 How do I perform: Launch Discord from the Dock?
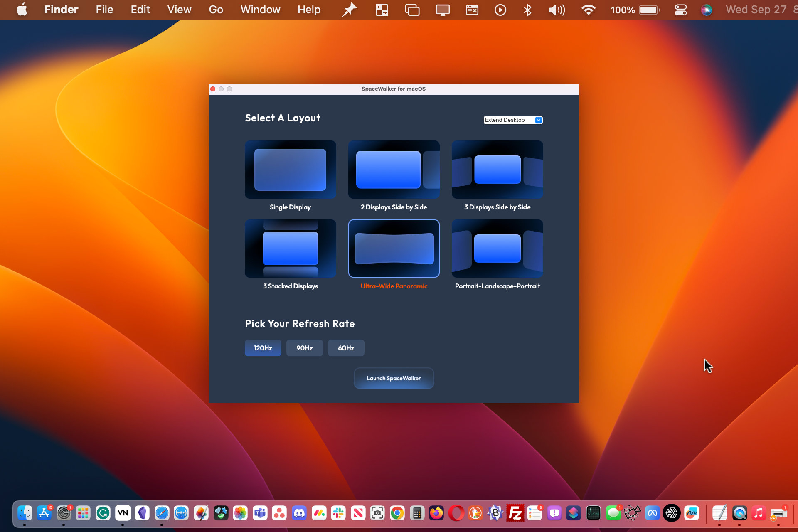point(299,513)
